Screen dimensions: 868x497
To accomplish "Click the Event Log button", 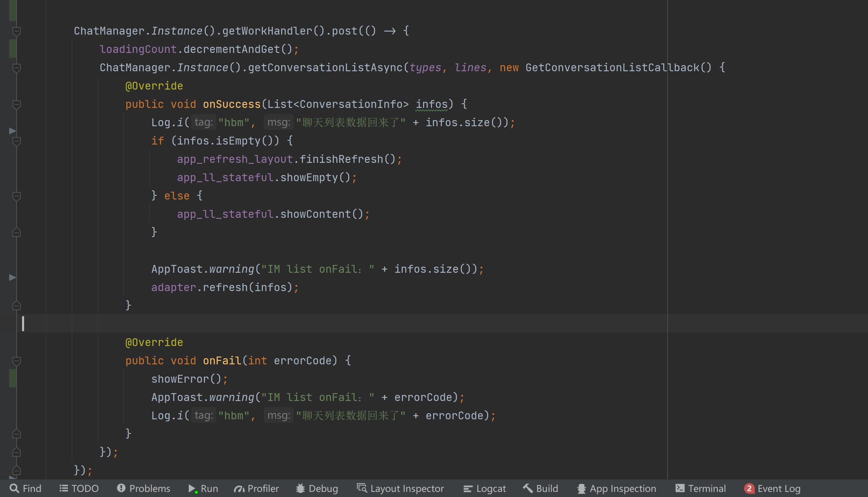I will [x=779, y=488].
